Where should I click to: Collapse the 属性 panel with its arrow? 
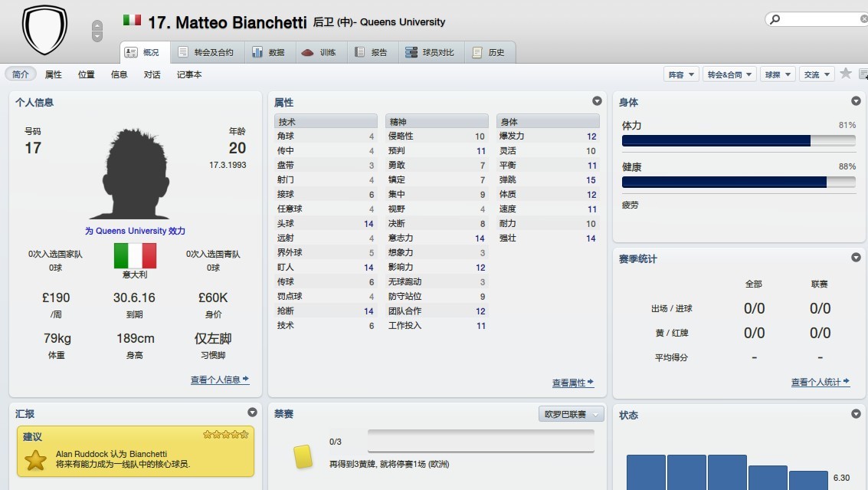tap(597, 101)
